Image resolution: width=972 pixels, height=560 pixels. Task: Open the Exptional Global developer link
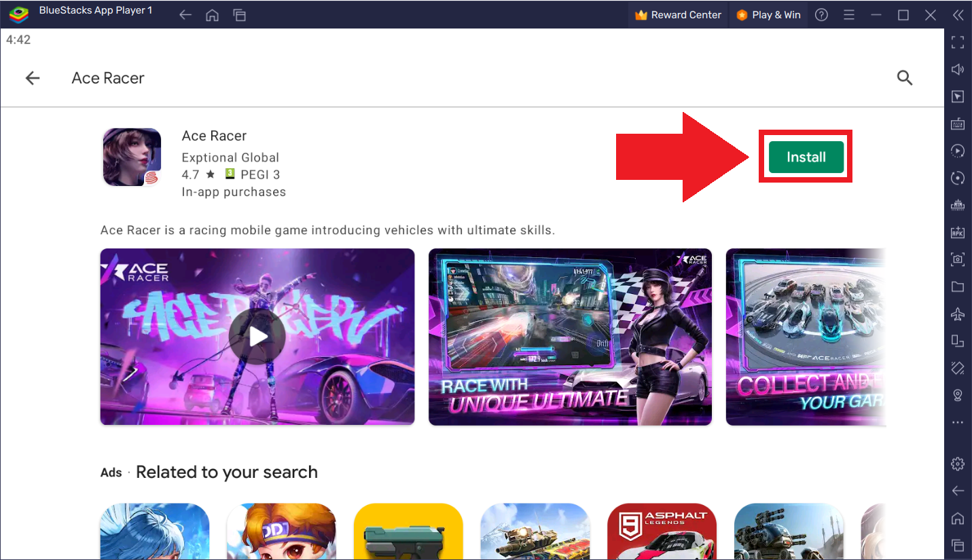click(x=230, y=157)
